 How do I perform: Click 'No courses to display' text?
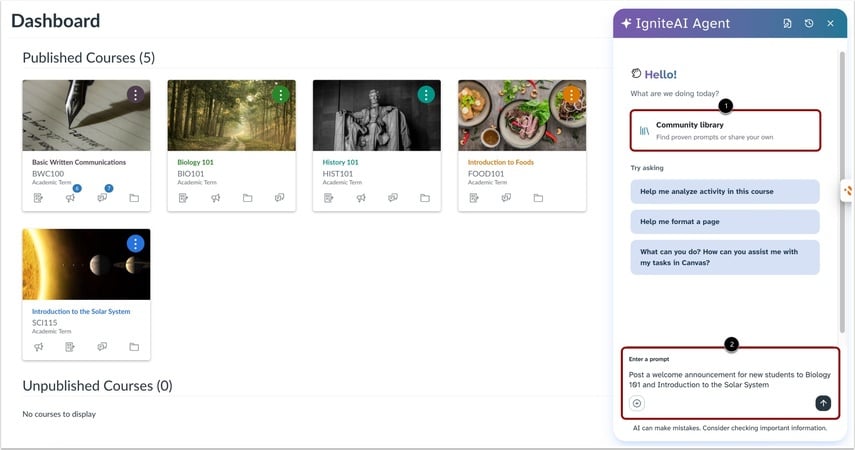pos(59,414)
